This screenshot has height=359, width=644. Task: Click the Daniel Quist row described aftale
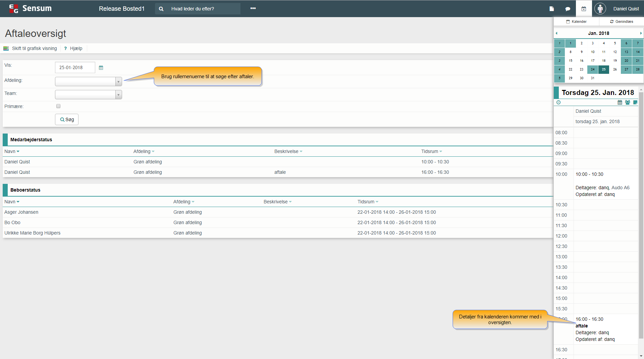pos(278,172)
